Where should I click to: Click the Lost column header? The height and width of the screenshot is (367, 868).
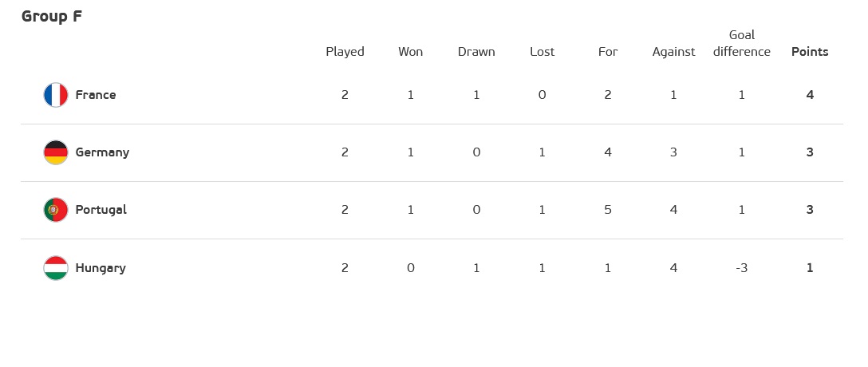tap(542, 52)
